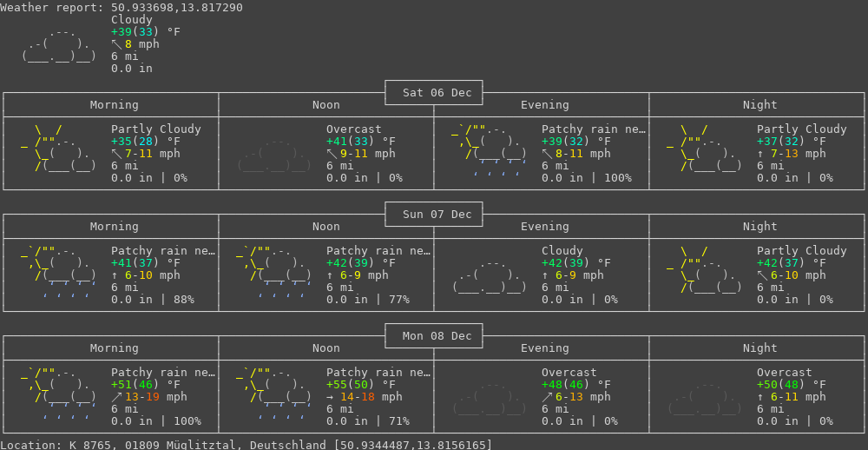Select Saturday night's partly cloudy icon
This screenshot has width=868, height=450.
[705, 149]
